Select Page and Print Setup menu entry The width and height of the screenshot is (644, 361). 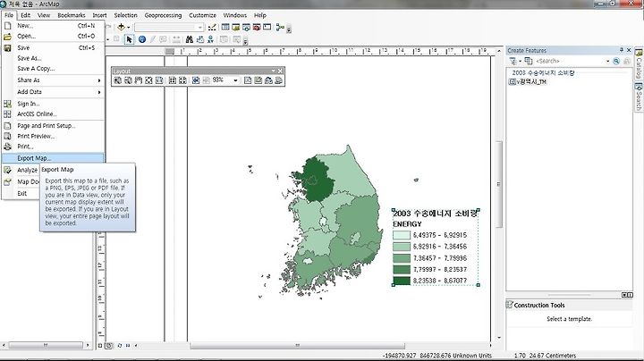[53, 125]
